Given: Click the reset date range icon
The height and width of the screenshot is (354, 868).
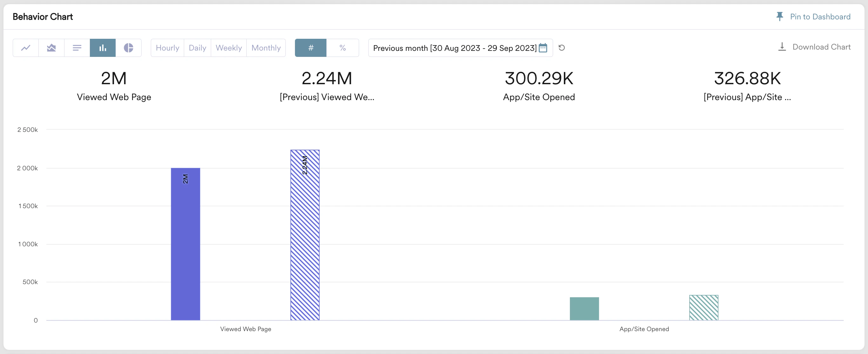Looking at the screenshot, I should click(x=562, y=48).
